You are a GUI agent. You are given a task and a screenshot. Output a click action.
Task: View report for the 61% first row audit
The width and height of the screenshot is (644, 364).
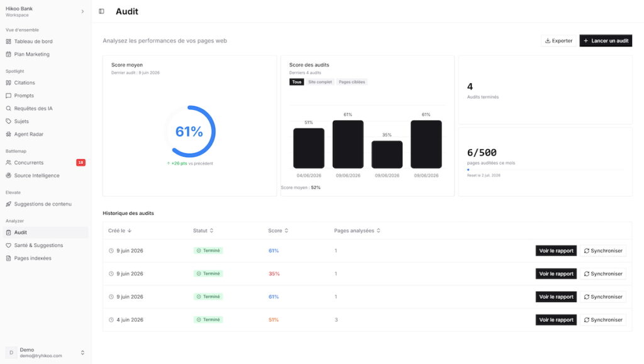556,251
